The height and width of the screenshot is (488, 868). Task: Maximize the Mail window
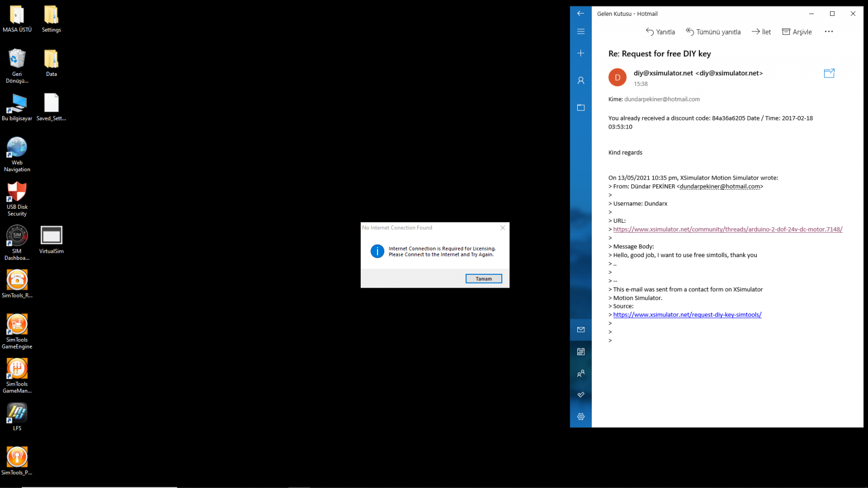[832, 14]
